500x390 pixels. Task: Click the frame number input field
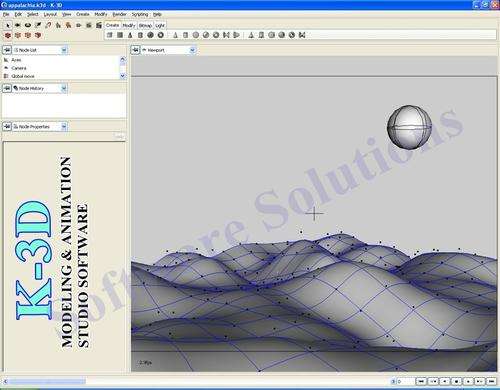point(405,381)
